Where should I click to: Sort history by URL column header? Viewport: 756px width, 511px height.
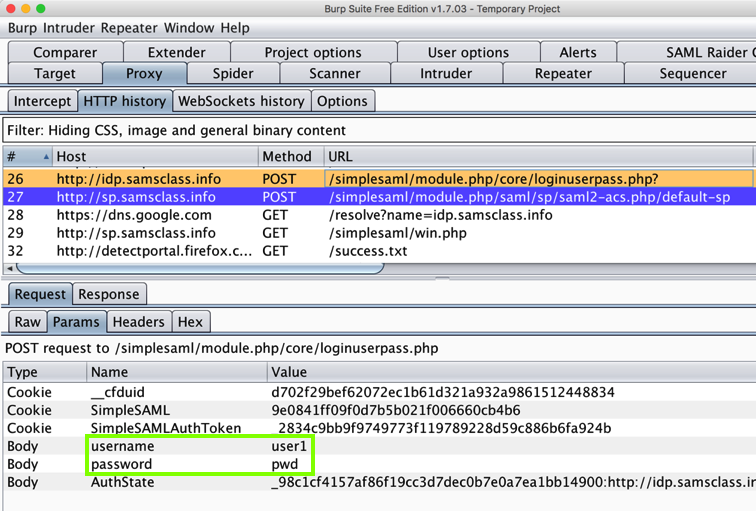point(538,156)
